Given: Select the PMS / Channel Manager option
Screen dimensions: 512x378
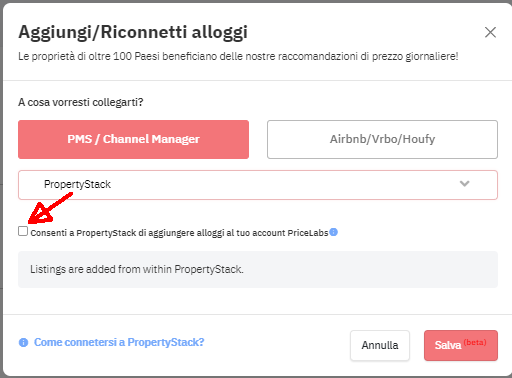Looking at the screenshot, I should point(133,139).
